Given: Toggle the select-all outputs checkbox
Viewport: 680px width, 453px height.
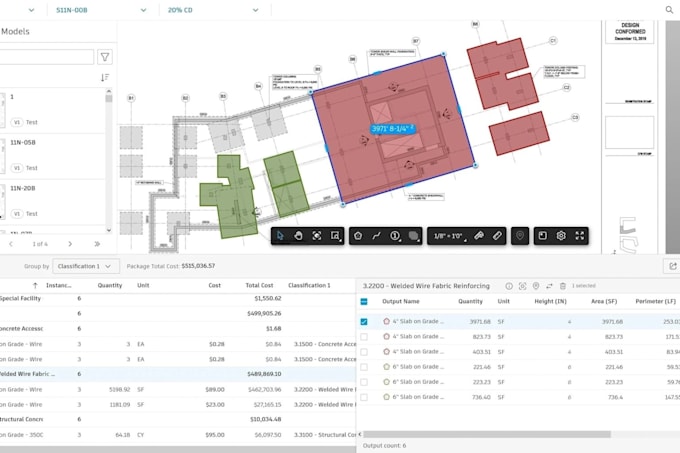Looking at the screenshot, I should coord(364,301).
